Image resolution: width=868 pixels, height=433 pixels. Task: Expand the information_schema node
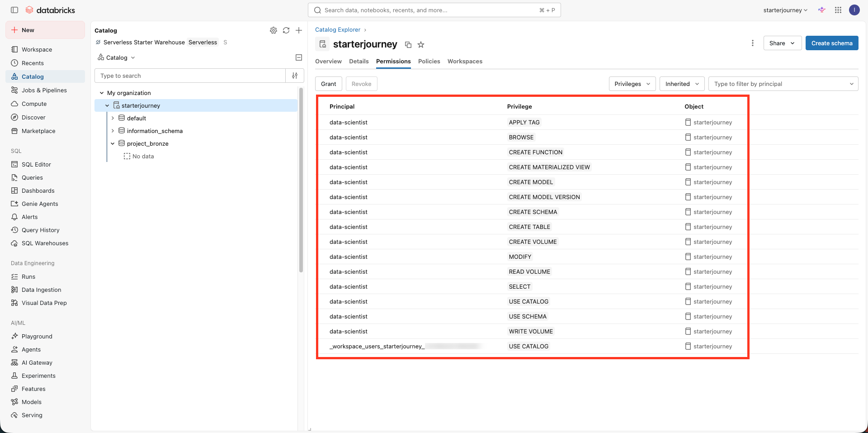pyautogui.click(x=113, y=131)
